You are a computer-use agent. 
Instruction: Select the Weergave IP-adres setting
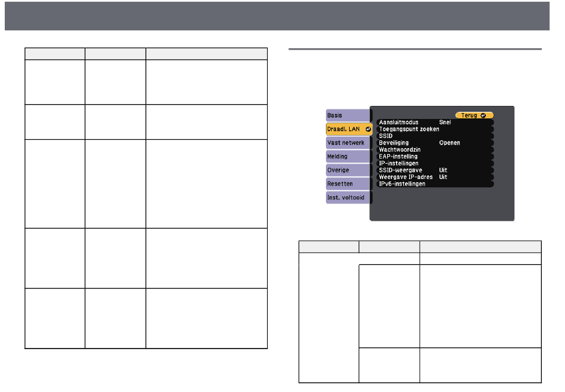435,177
